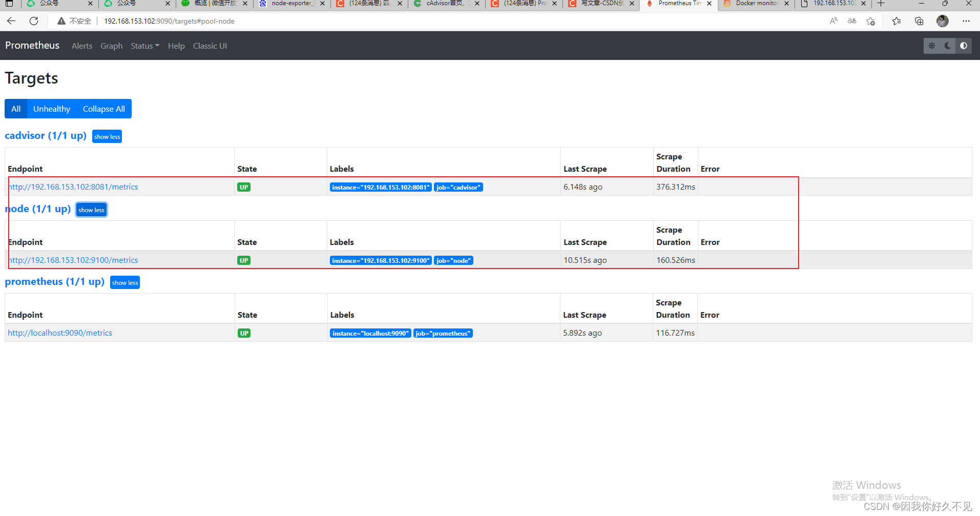Click the 6.148s ago last scrape value
The image size is (980, 516).
click(583, 187)
